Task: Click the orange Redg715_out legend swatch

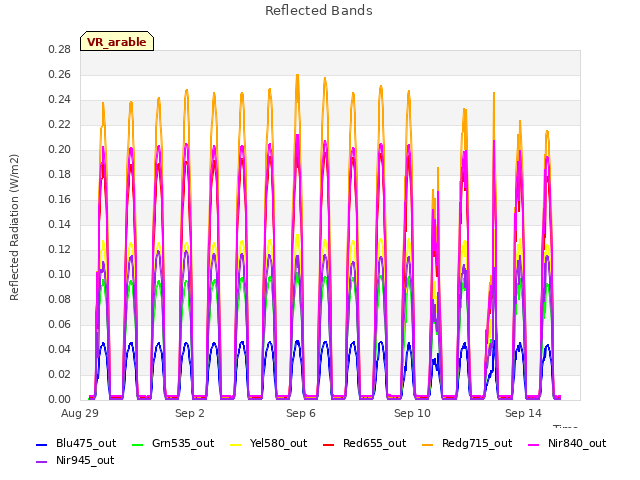Action: (427, 444)
